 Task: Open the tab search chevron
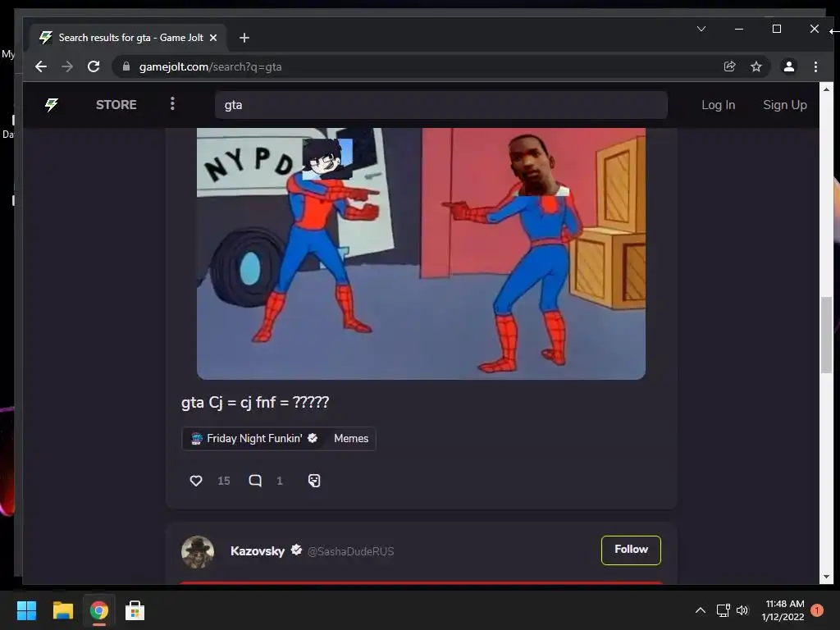tap(701, 29)
